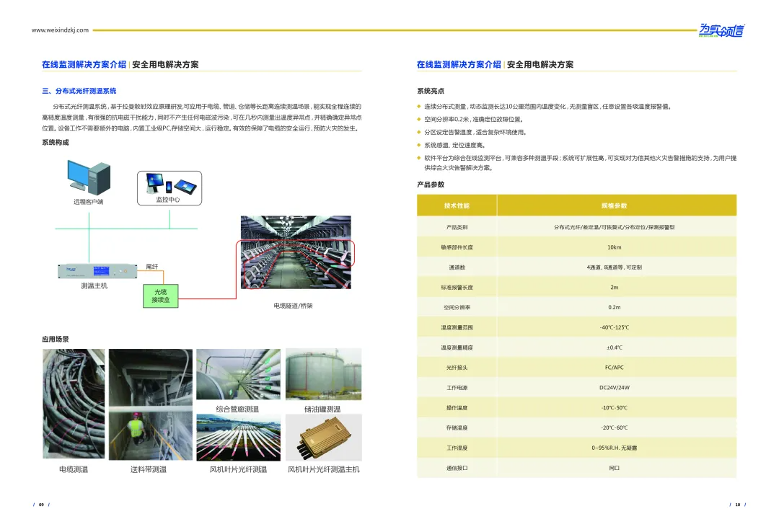Click the 三、分布式光纤测温系统 section heading
Screen dimensions: 779x532
click(x=79, y=92)
